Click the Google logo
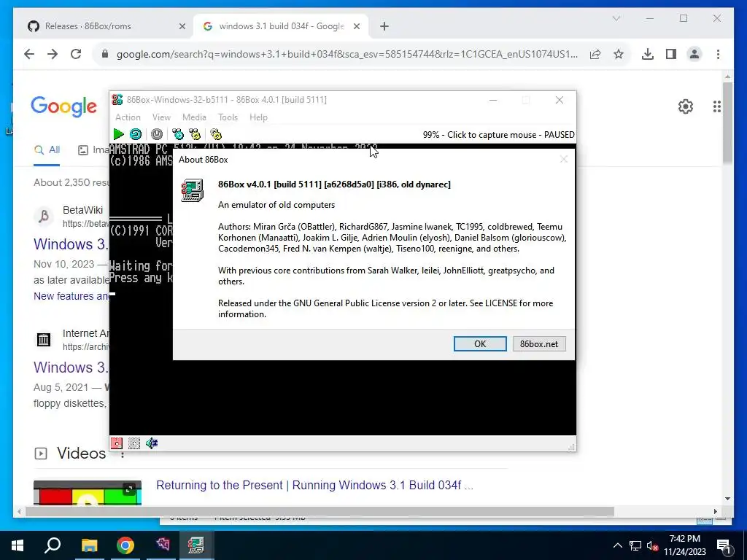The height and width of the screenshot is (560, 747). pos(64,106)
